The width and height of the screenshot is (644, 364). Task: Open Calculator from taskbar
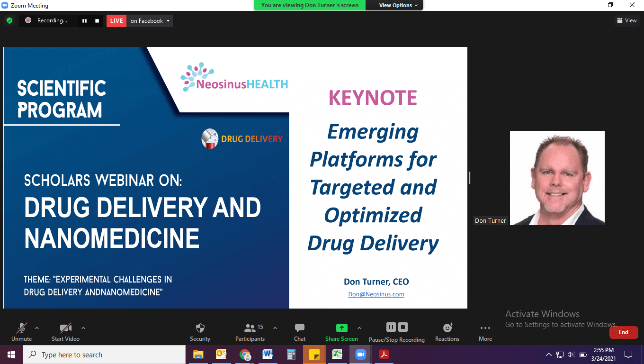point(291,355)
